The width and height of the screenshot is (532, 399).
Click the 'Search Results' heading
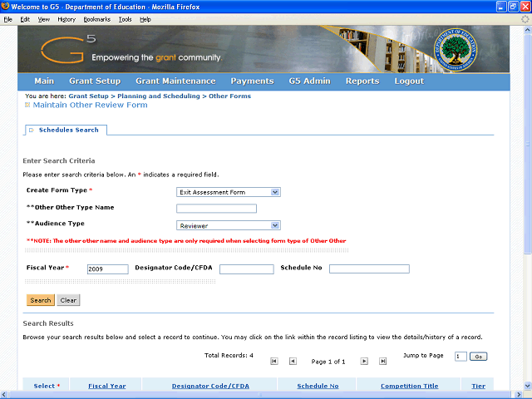(48, 323)
